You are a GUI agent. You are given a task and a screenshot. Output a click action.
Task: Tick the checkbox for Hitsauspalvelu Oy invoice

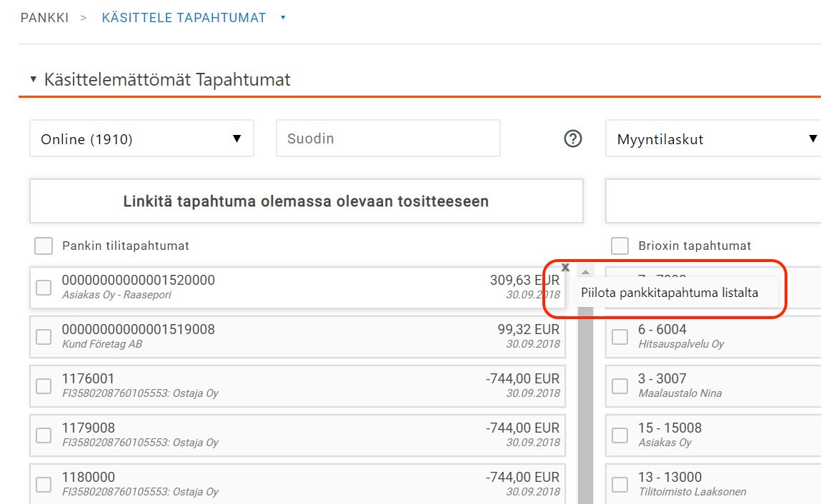click(x=620, y=337)
